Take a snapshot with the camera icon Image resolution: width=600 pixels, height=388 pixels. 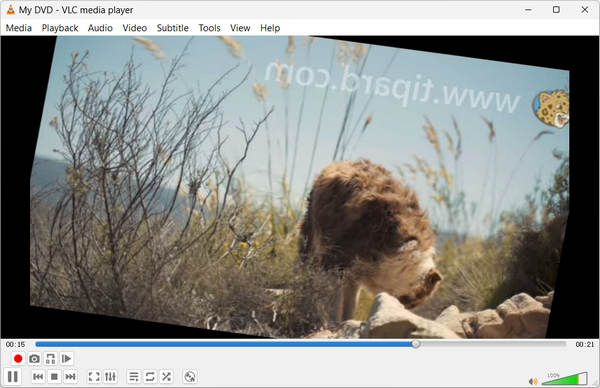click(34, 359)
